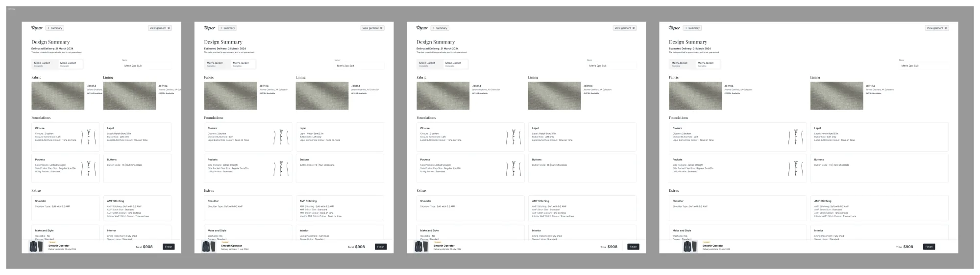Screen dimensions: 980x275
Task: Click the Taper logo in the third artboard
Action: point(422,28)
